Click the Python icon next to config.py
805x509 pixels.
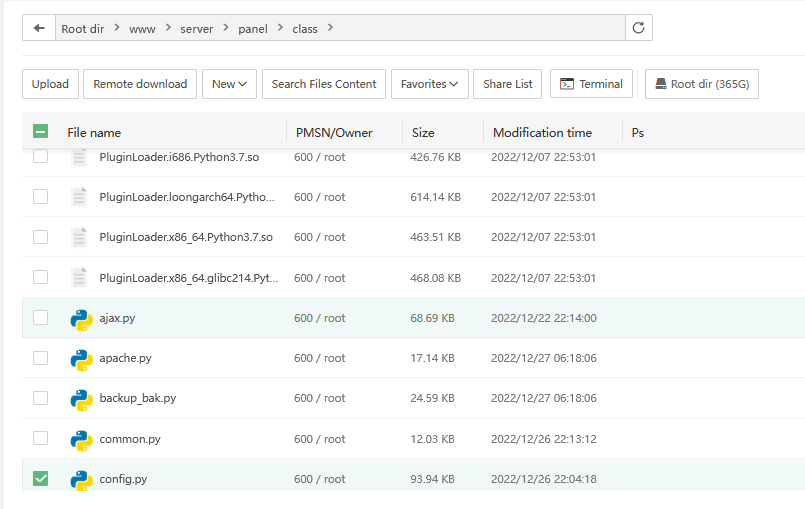click(x=81, y=480)
